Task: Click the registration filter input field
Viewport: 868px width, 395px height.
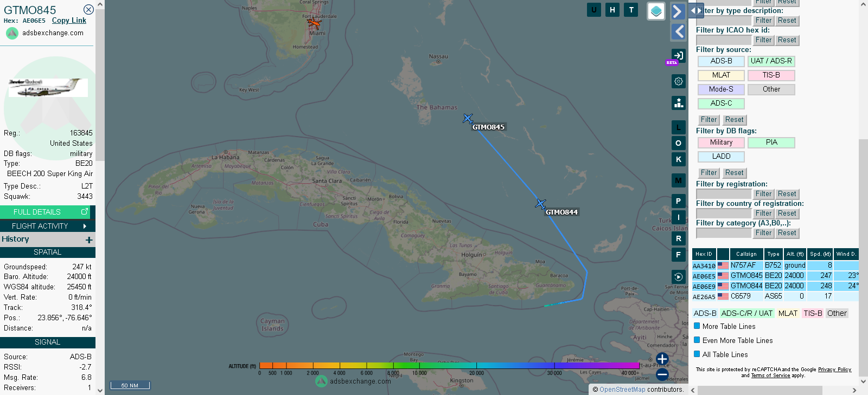Action: pos(724,194)
